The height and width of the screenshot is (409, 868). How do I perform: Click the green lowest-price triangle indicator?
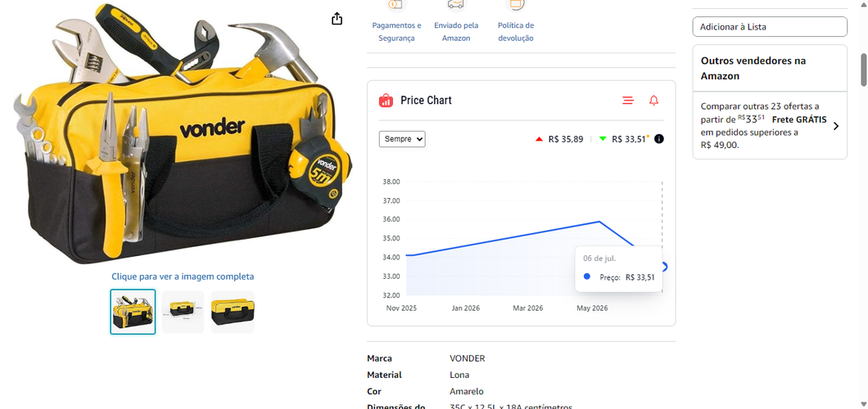(x=603, y=139)
